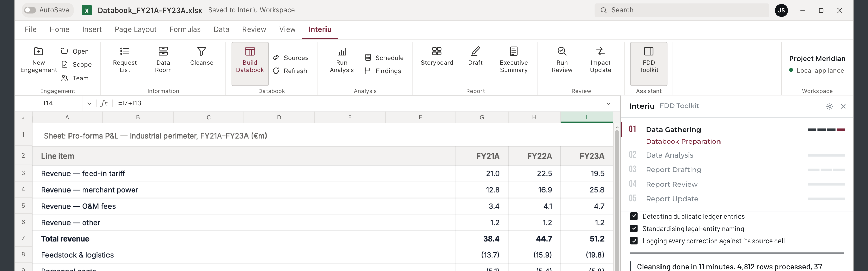Switch to the Insert ribbon tab
The image size is (868, 271).
(92, 29)
